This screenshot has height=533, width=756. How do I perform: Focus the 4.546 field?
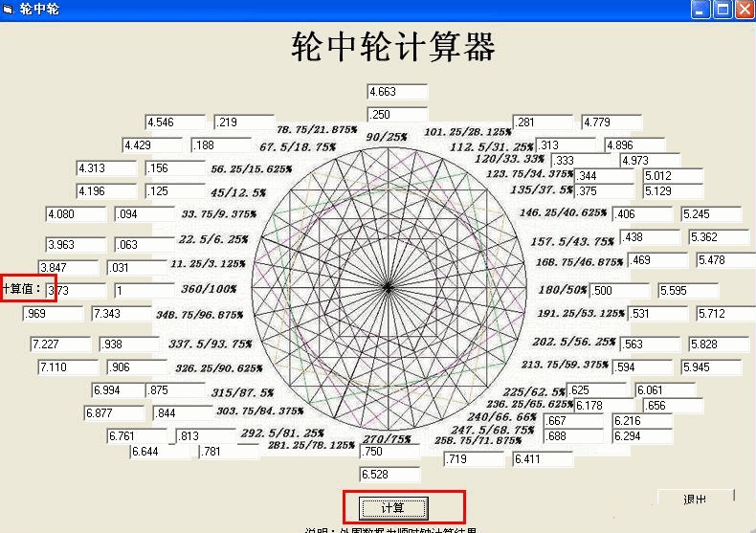tap(175, 122)
